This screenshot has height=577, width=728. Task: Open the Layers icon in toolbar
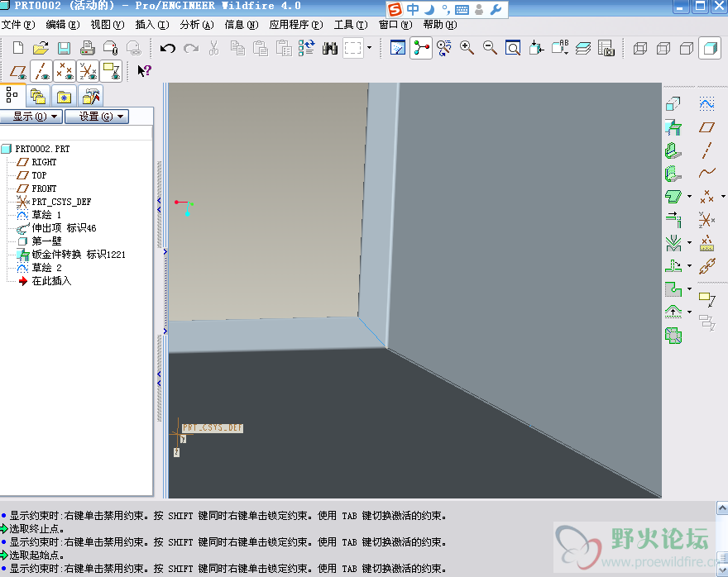click(583, 48)
